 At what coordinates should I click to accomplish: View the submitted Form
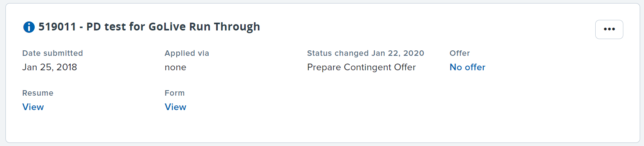pos(176,107)
